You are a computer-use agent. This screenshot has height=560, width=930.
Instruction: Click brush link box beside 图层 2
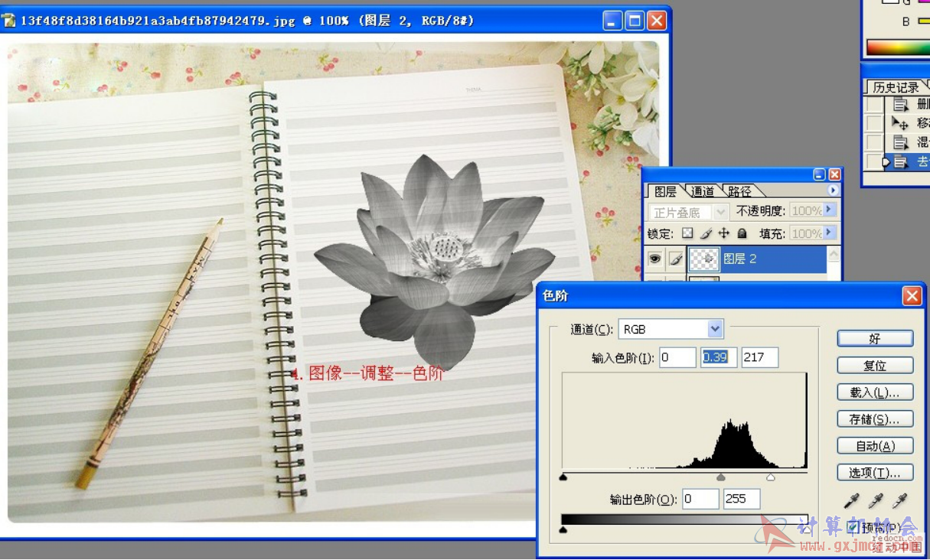676,259
